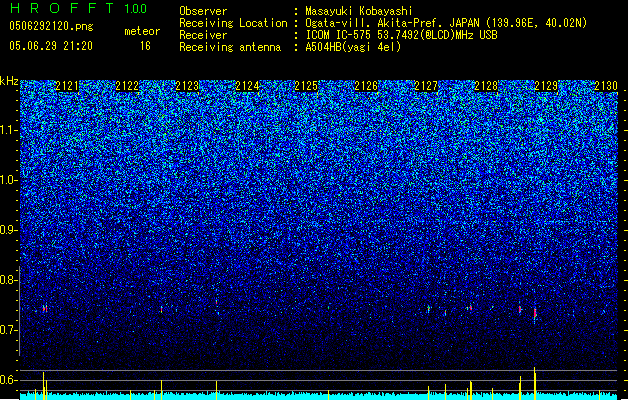
Task: Click the 2128 time marker
Action: [x=486, y=86]
